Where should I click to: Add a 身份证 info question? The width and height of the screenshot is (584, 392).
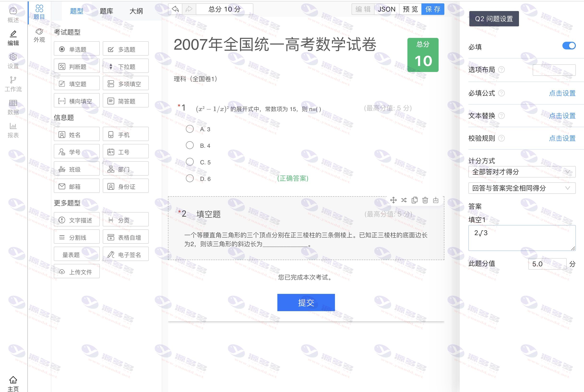126,186
